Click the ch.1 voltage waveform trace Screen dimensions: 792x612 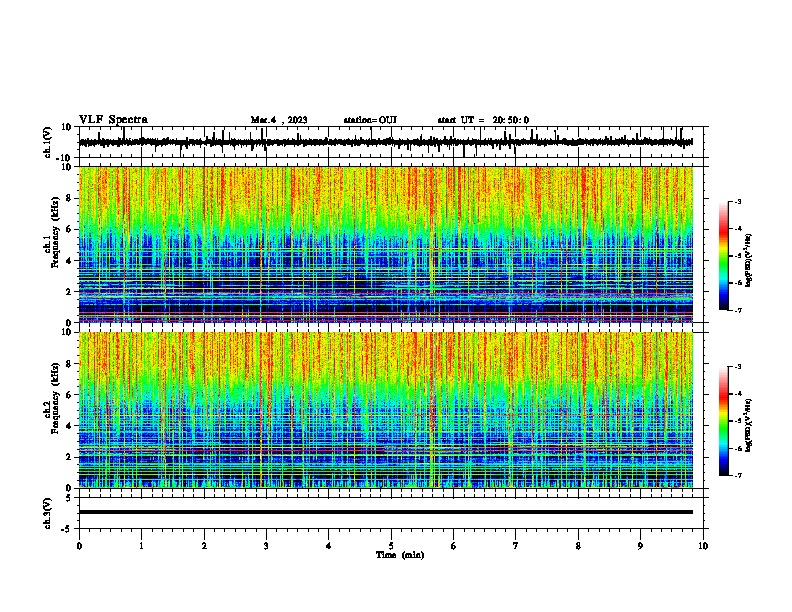click(385, 142)
